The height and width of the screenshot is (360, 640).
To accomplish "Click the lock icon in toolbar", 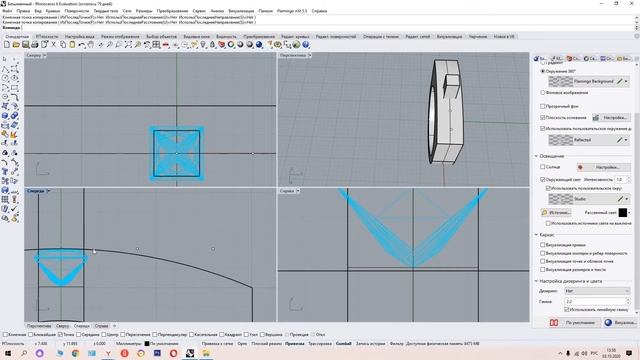I will [x=212, y=45].
